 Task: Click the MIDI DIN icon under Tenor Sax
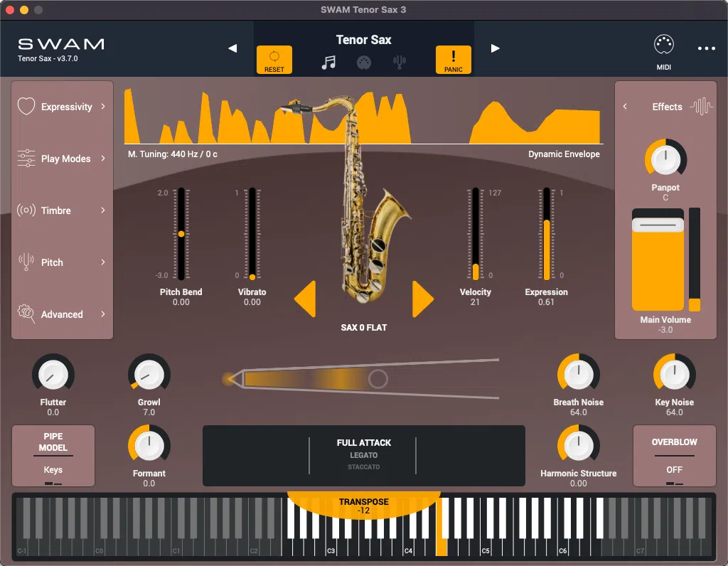coord(364,62)
